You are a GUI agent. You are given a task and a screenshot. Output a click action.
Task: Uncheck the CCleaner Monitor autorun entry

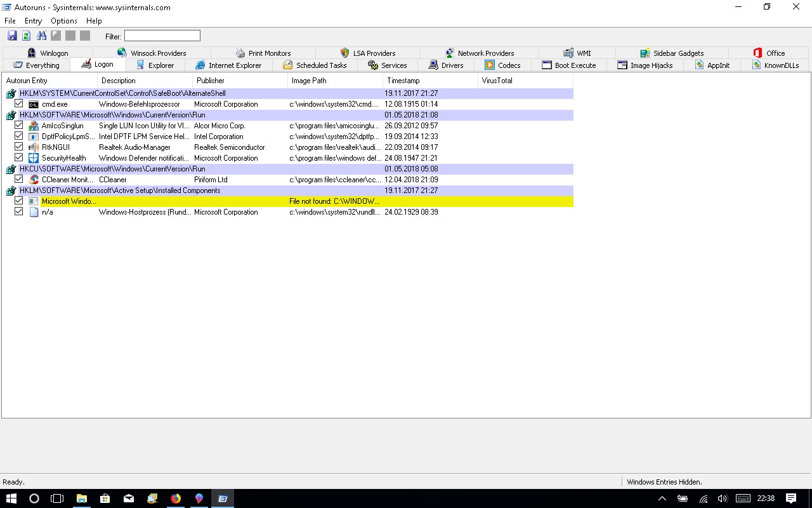coord(19,179)
